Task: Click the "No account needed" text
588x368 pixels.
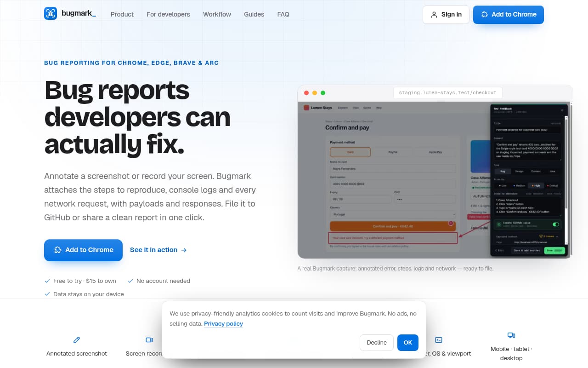Action: (x=163, y=281)
